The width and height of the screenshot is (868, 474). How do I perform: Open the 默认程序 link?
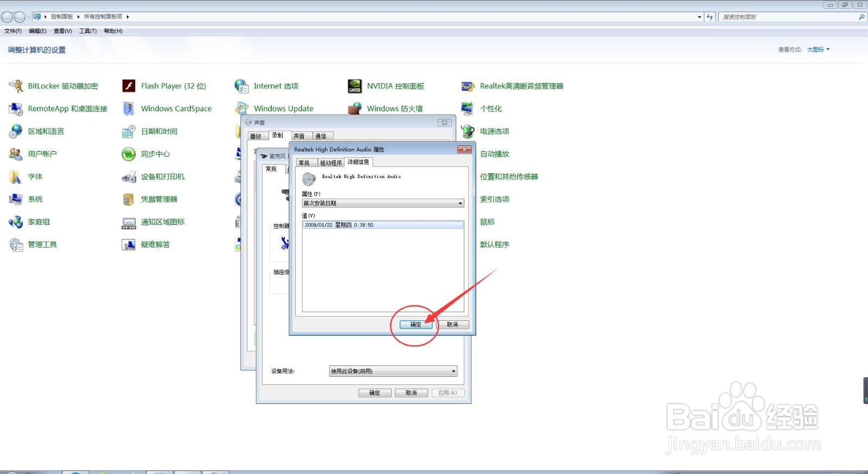[x=495, y=245]
